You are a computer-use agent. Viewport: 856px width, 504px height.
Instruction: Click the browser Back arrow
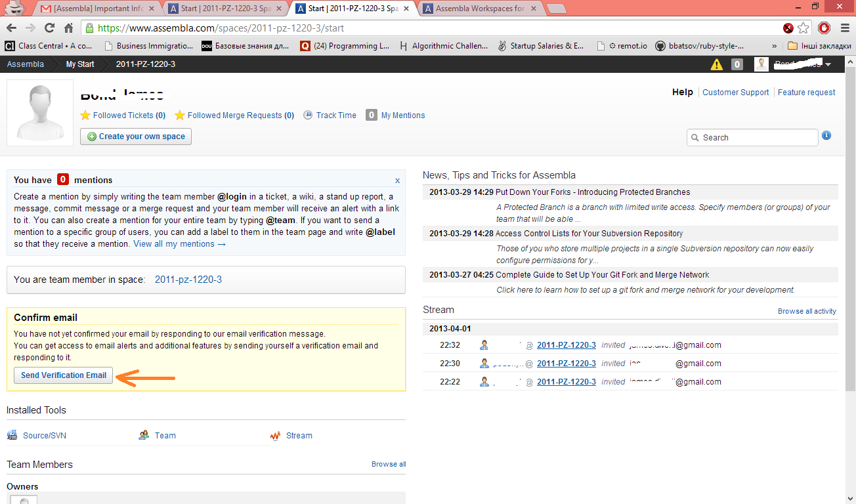point(11,28)
